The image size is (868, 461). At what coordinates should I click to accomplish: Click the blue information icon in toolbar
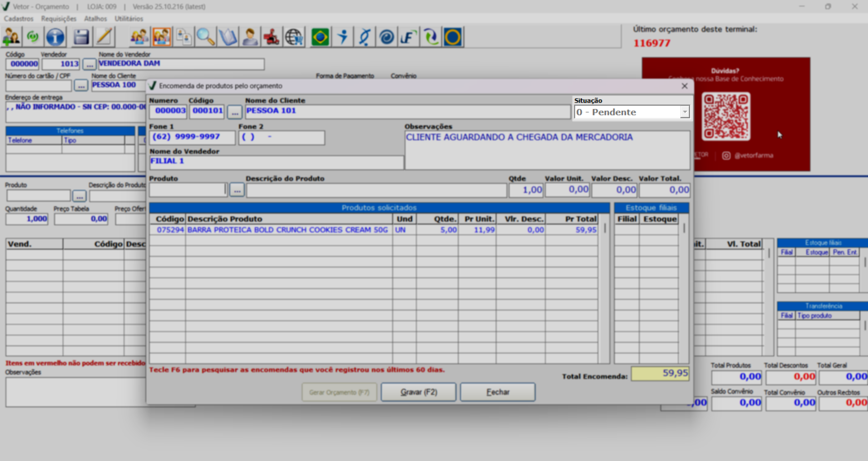pos(55,37)
